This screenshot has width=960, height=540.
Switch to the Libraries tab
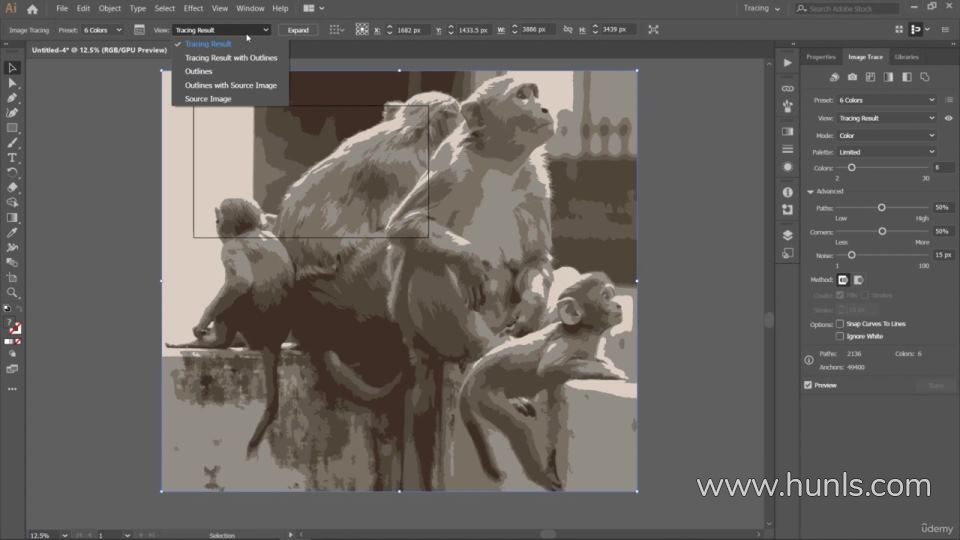(x=906, y=57)
